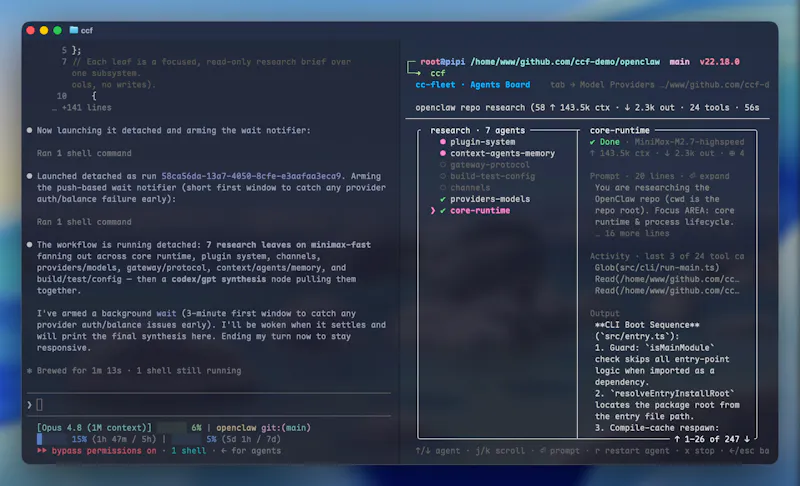The image size is (800, 486).
Task: Open the Agents Board tab
Action: point(500,85)
